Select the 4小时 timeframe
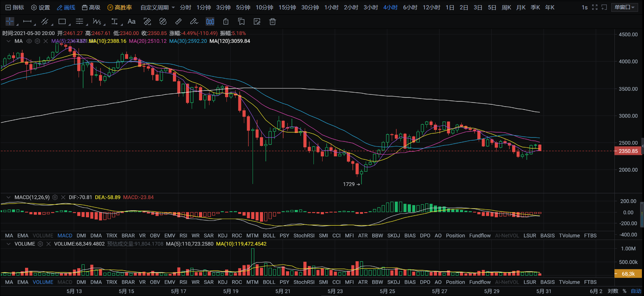The image size is (644, 296). click(390, 7)
